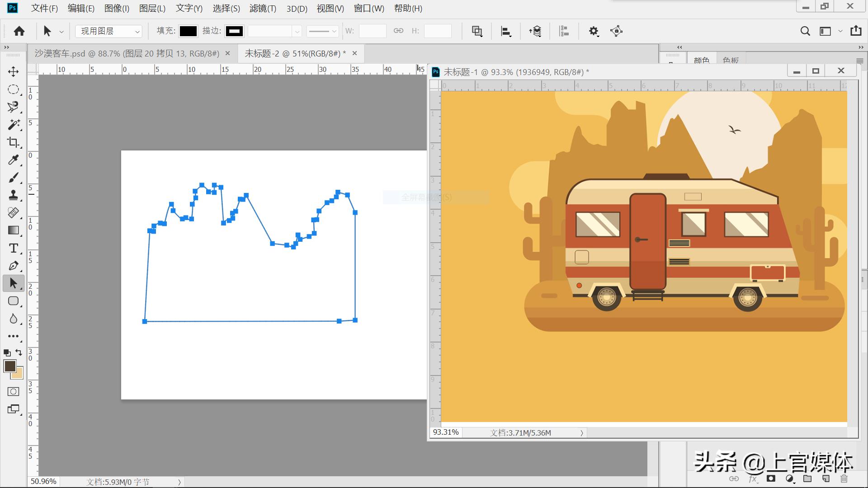Swap foreground and background colors

[19, 352]
